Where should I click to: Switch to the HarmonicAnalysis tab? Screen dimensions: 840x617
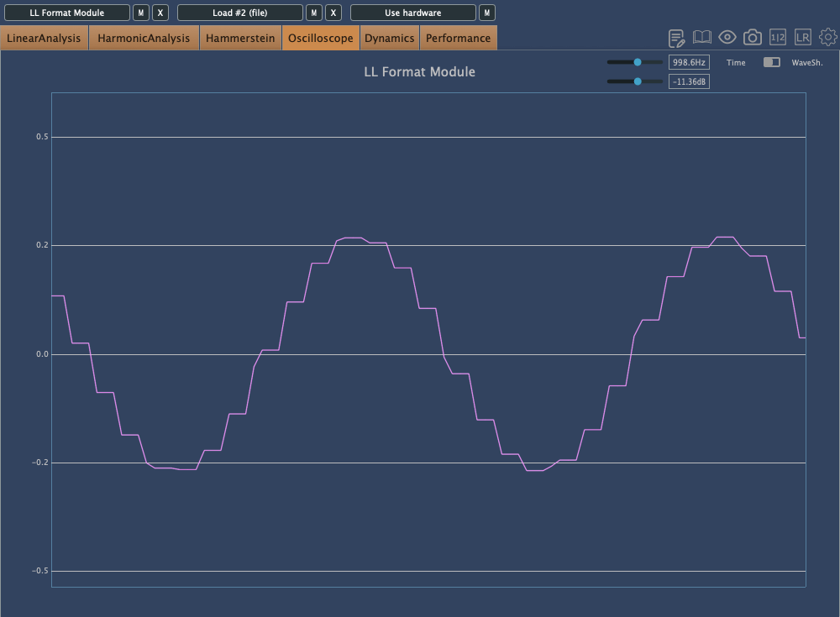point(144,38)
